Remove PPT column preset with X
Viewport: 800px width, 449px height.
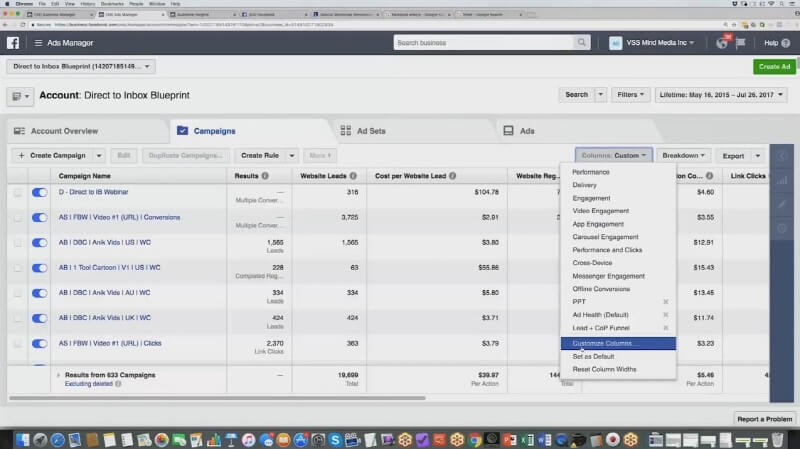665,302
